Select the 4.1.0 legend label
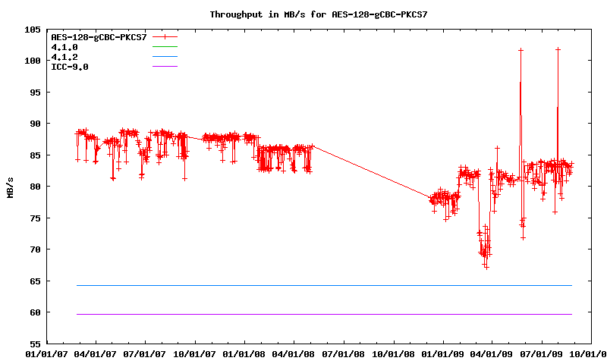This screenshot has width=607, height=364. coord(64,47)
